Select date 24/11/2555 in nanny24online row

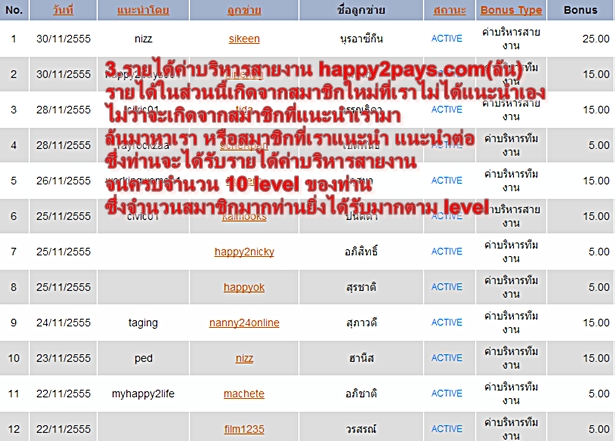click(63, 323)
